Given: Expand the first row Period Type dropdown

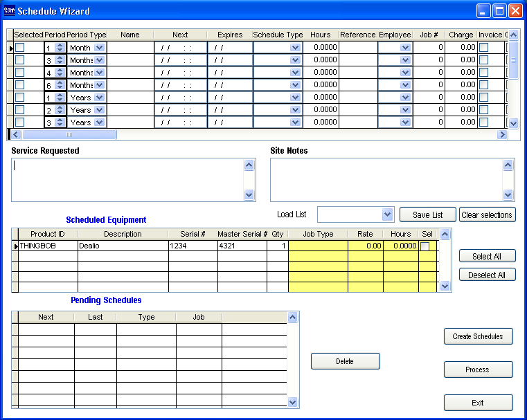Looking at the screenshot, I should [x=99, y=48].
